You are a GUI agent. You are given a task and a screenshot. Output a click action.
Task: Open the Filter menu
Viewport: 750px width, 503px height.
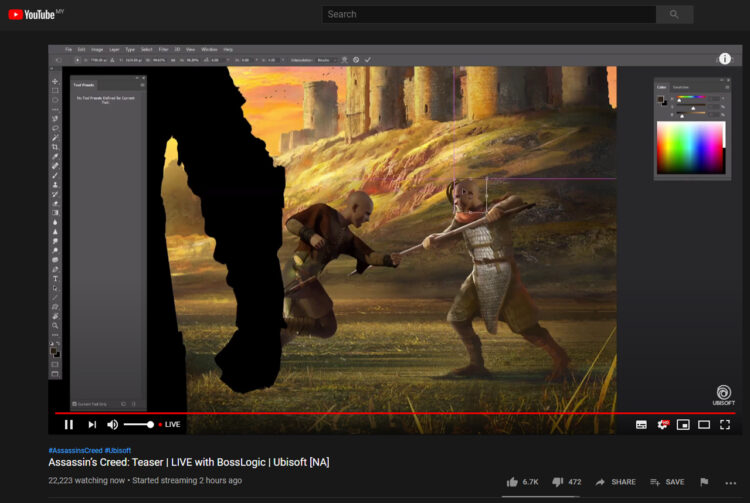pos(163,49)
